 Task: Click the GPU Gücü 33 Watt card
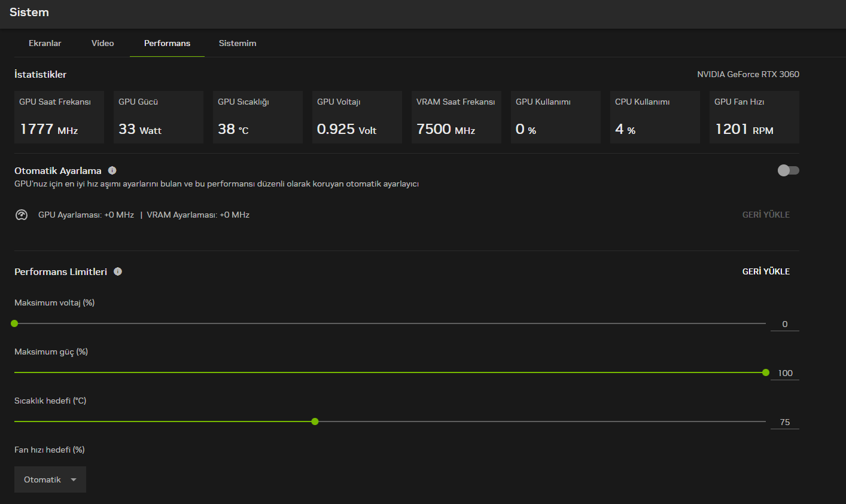(159, 117)
